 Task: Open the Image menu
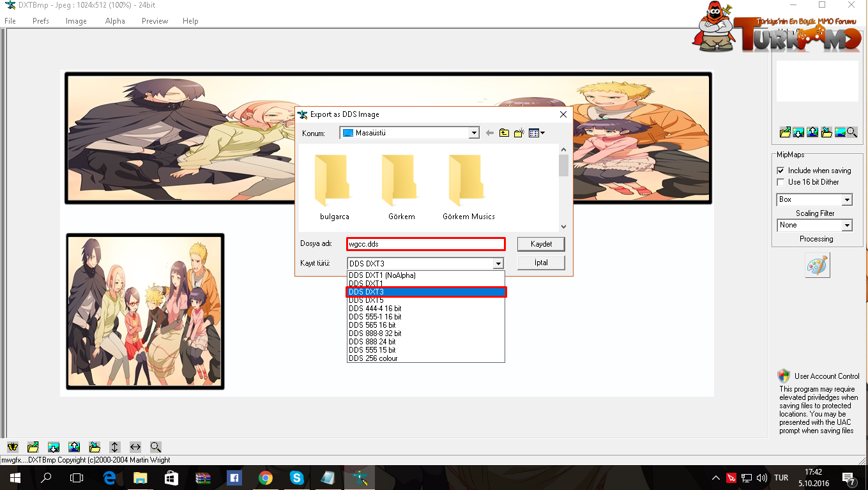(76, 21)
